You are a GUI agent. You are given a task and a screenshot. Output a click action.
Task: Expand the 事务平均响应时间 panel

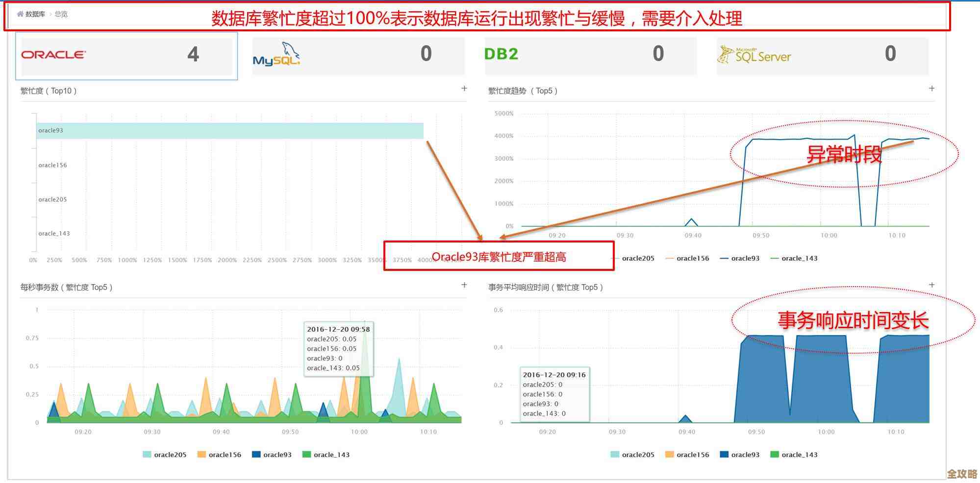coord(930,284)
